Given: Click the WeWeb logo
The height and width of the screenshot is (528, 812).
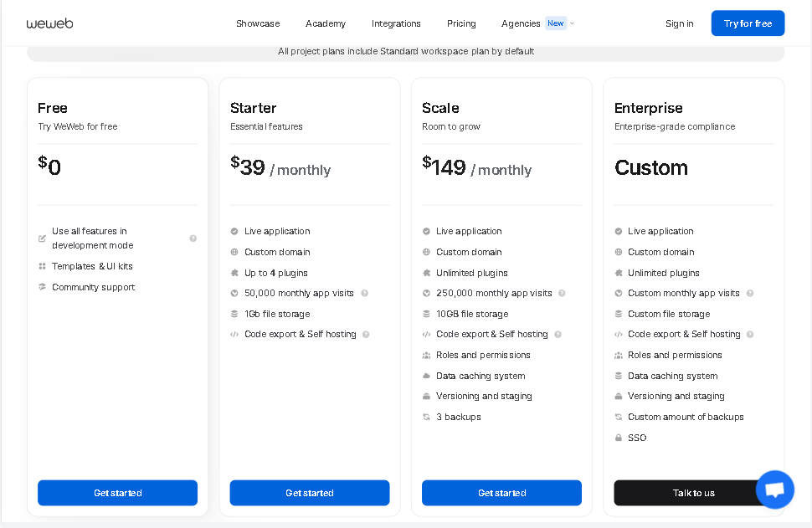Looking at the screenshot, I should tap(49, 23).
